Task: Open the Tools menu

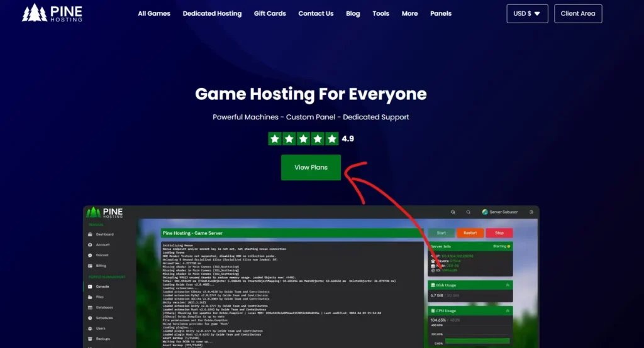Action: [x=380, y=14]
